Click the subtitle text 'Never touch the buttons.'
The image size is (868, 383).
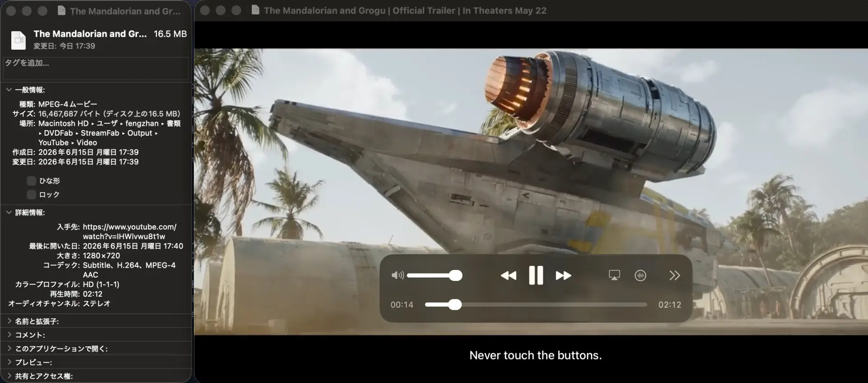click(536, 355)
